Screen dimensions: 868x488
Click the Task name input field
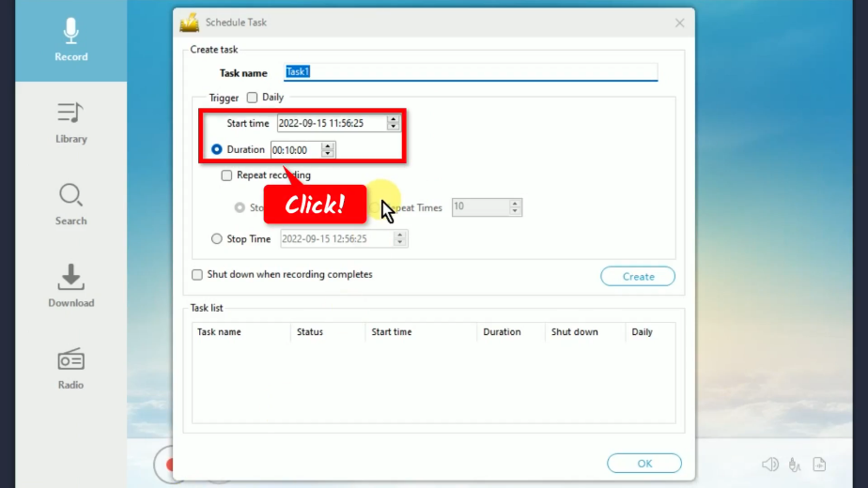click(471, 72)
